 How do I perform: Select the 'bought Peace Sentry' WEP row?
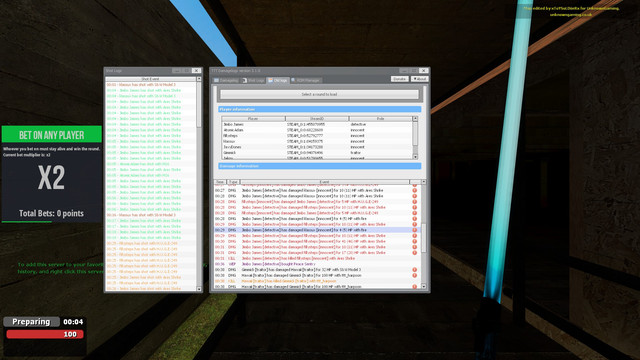click(317, 264)
